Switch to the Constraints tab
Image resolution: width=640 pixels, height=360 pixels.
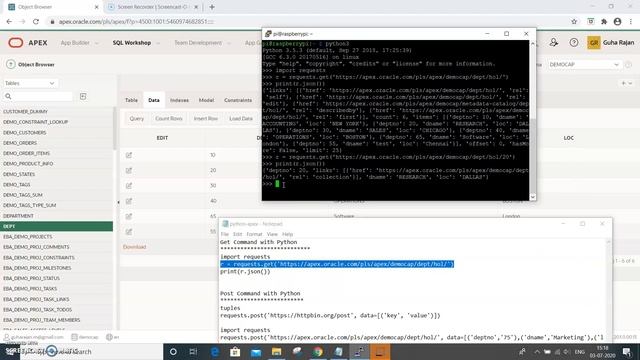238,100
